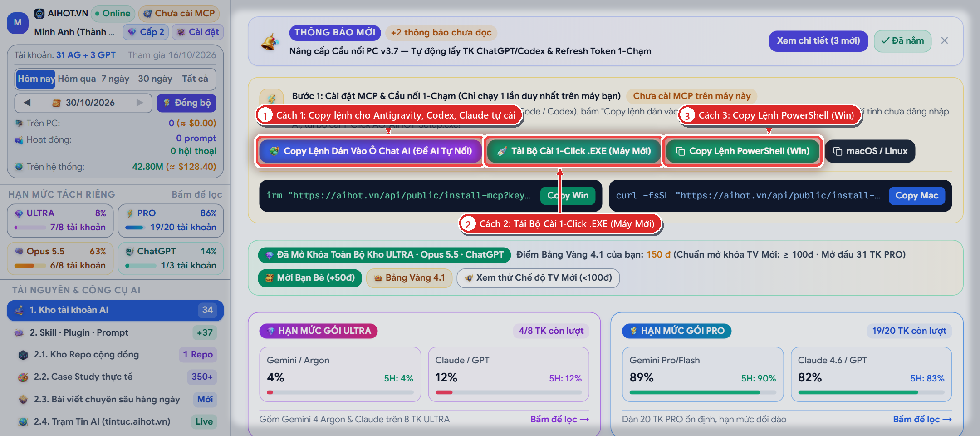
Task: Filter by the Opus 5.5 quota card
Action: (61, 259)
